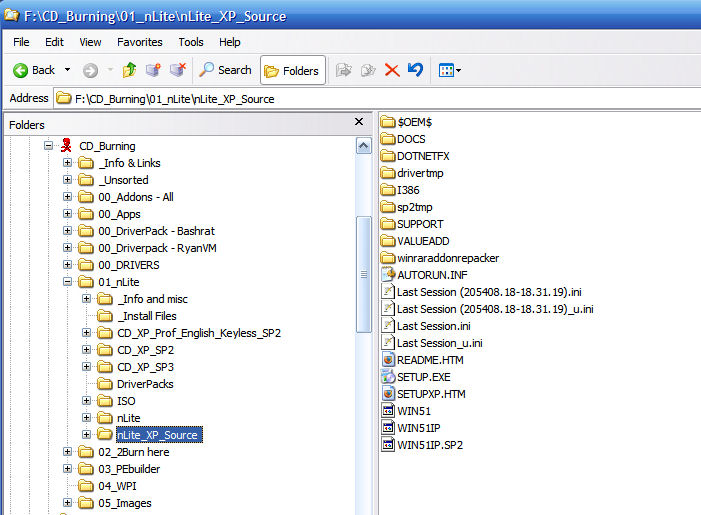Click the red Delete X icon
Image resolution: width=701 pixels, height=515 pixels.
coord(392,70)
